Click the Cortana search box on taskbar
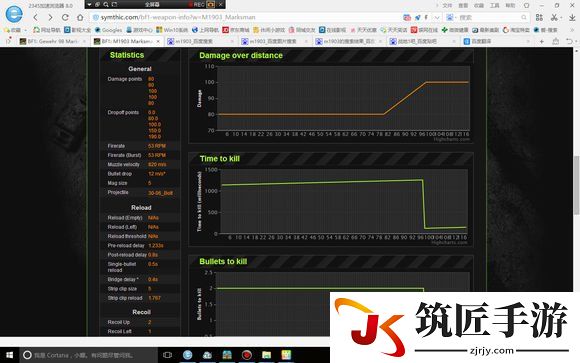Viewport: 580px width, 363px height. click(x=89, y=355)
